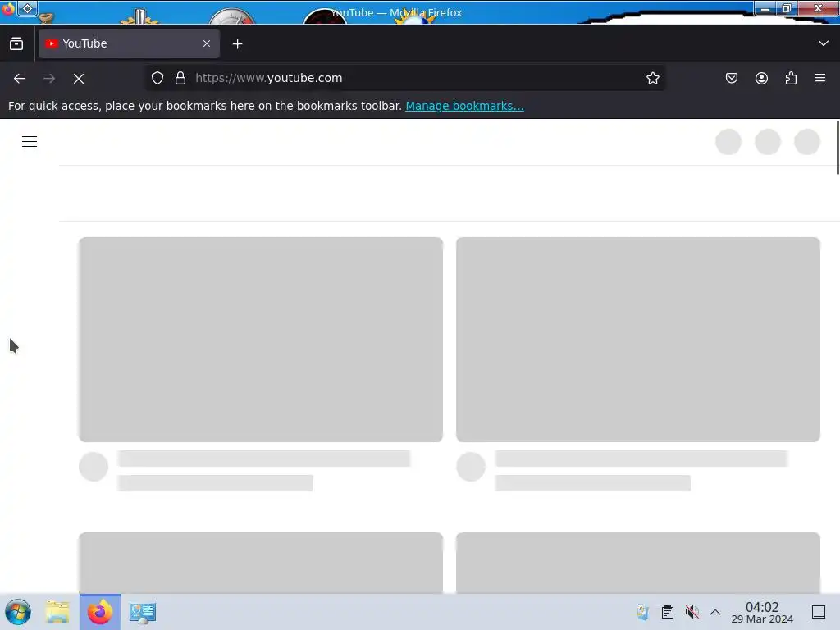Screen dimensions: 840x630
Task: Open the clock showing 04:02
Action: point(762,612)
